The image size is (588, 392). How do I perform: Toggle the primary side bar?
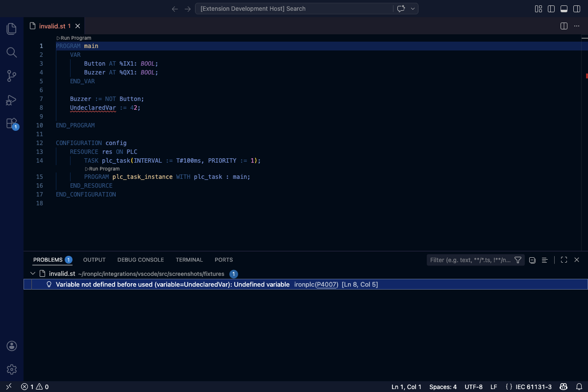click(x=551, y=9)
